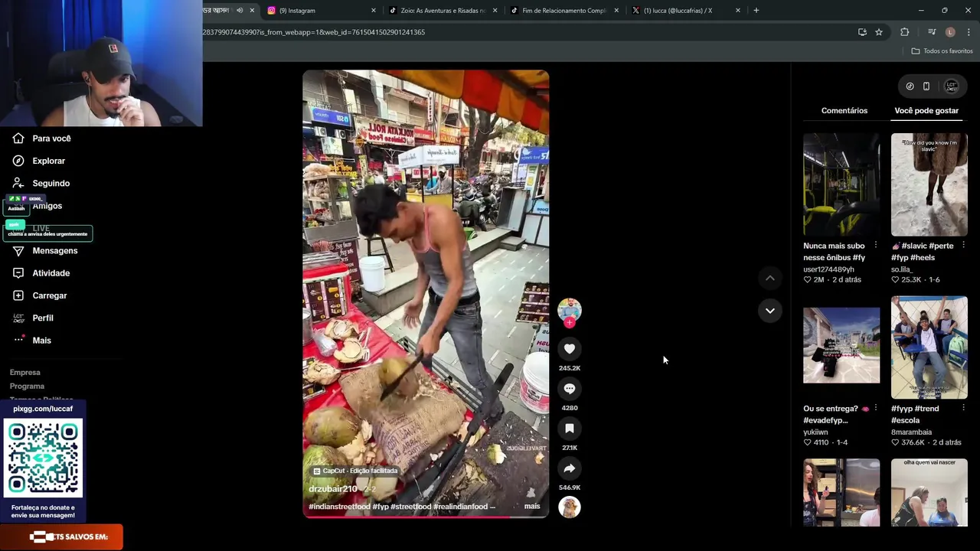The image size is (980, 551).
Task: Open the 8marambaia profile link
Action: coord(911,432)
